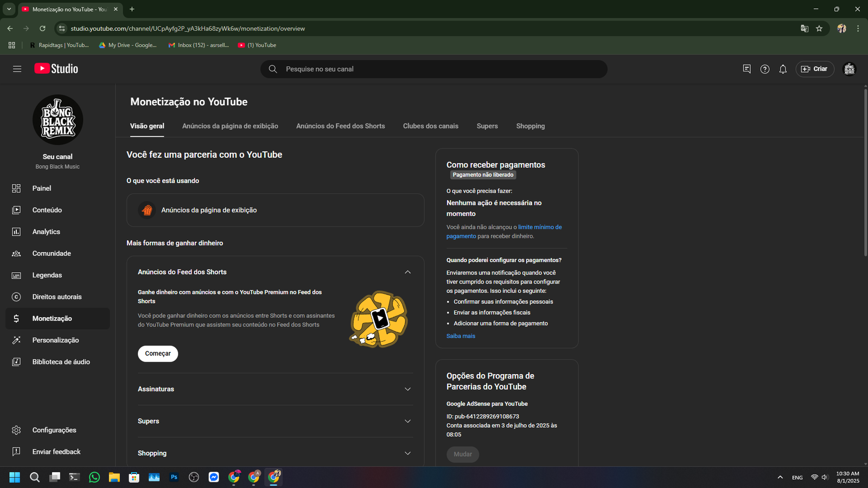This screenshot has height=488, width=868.
Task: Open the (1) YouTube bookmark
Action: point(257,45)
